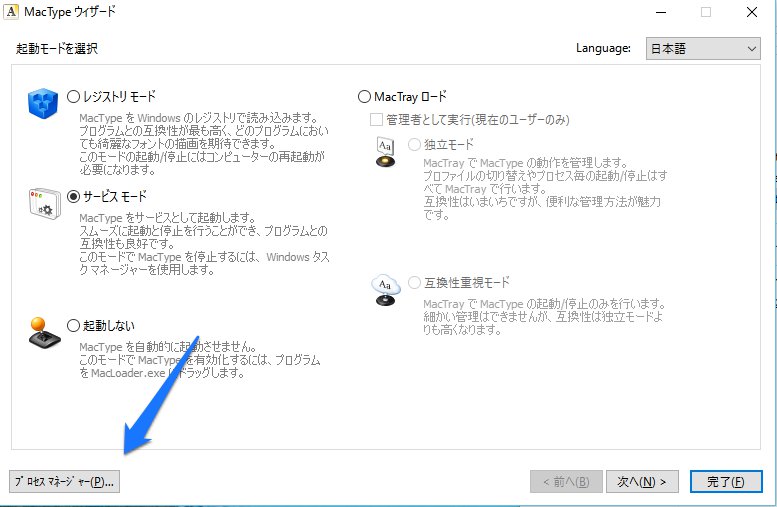Open the Language dropdown showing 日本語
777x507 pixels.
tap(703, 49)
